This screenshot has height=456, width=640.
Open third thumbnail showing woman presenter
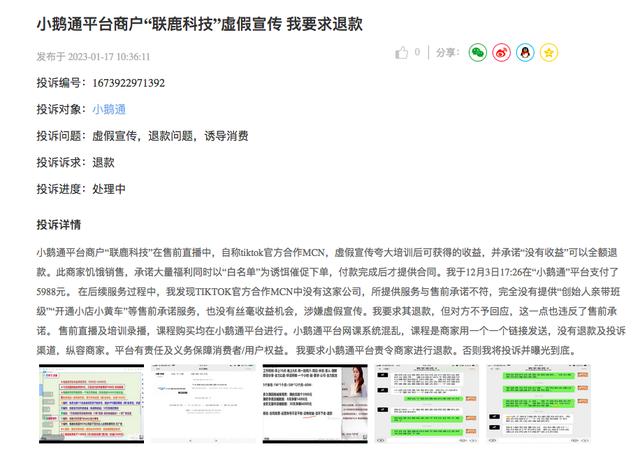click(315, 404)
